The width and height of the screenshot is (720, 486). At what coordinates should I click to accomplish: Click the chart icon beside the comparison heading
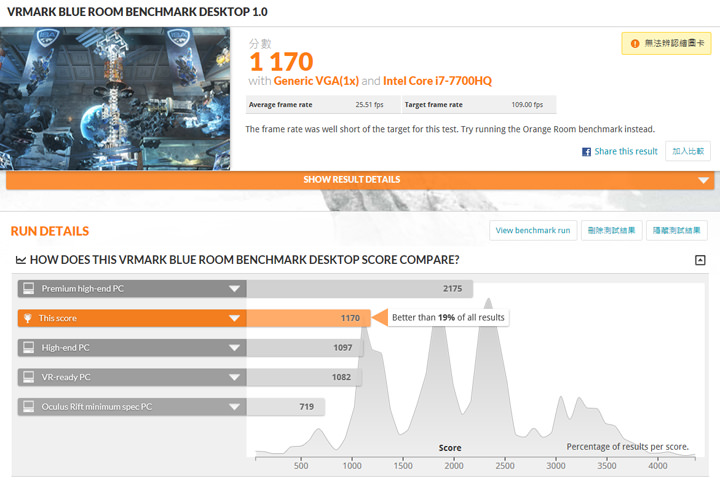click(20, 260)
